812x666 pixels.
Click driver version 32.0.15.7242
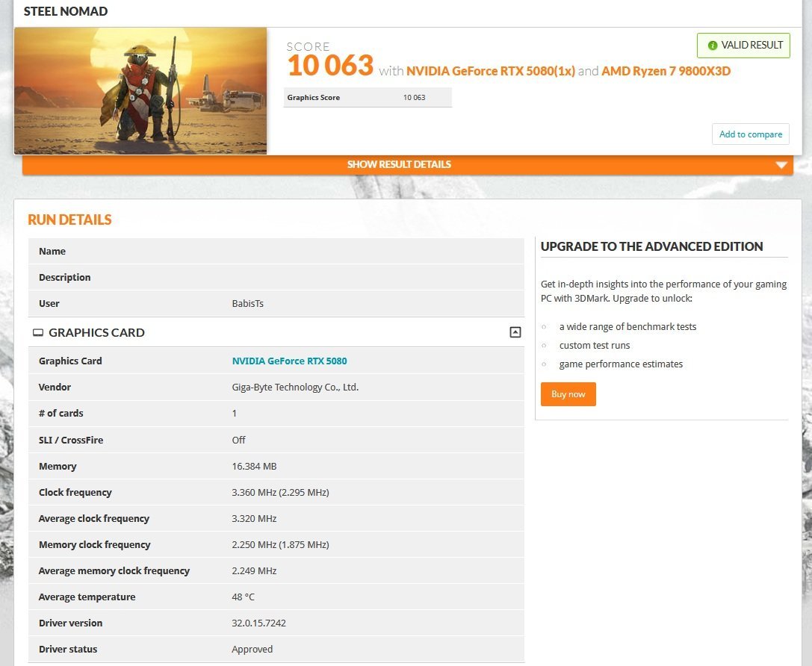259,623
